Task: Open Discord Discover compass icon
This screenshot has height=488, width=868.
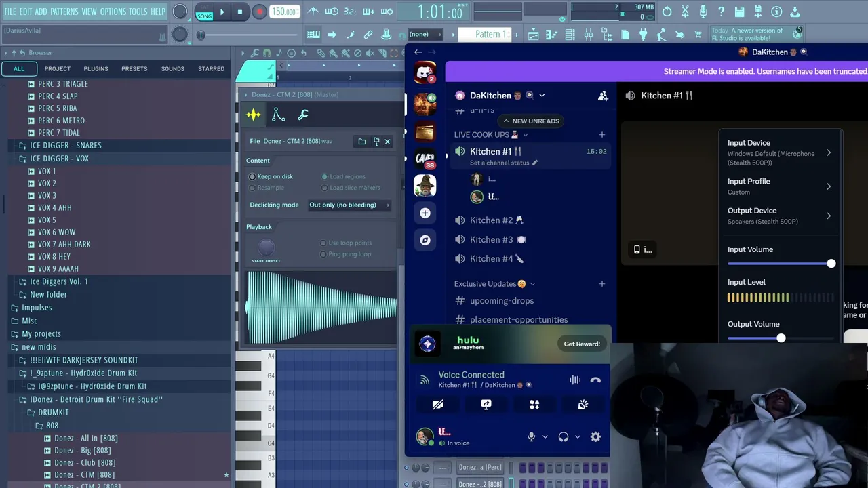Action: (425, 240)
